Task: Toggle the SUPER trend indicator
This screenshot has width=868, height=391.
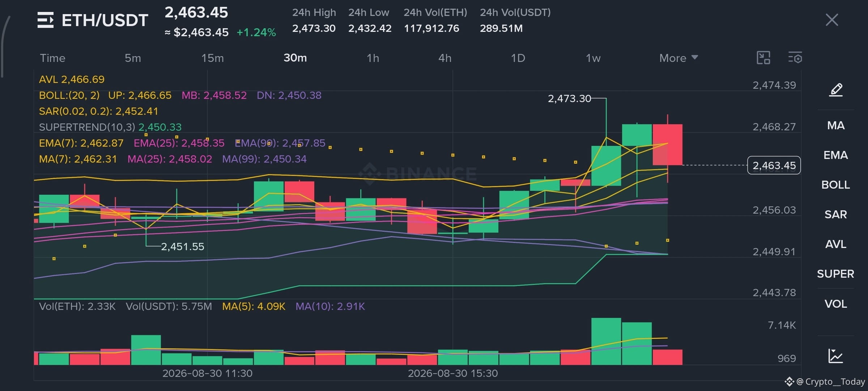Action: point(836,274)
